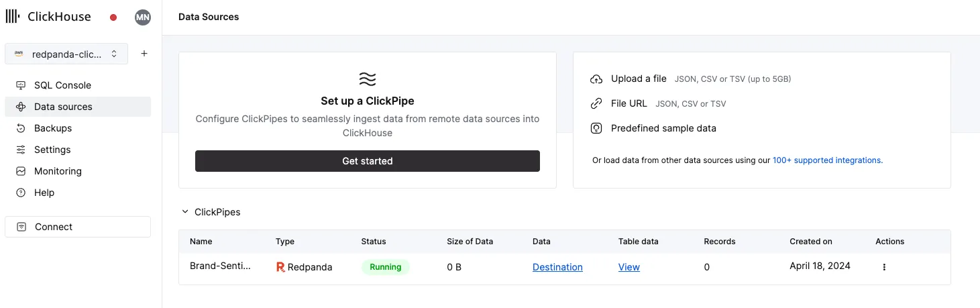
Task: Open Settings menu item
Action: click(x=78, y=150)
